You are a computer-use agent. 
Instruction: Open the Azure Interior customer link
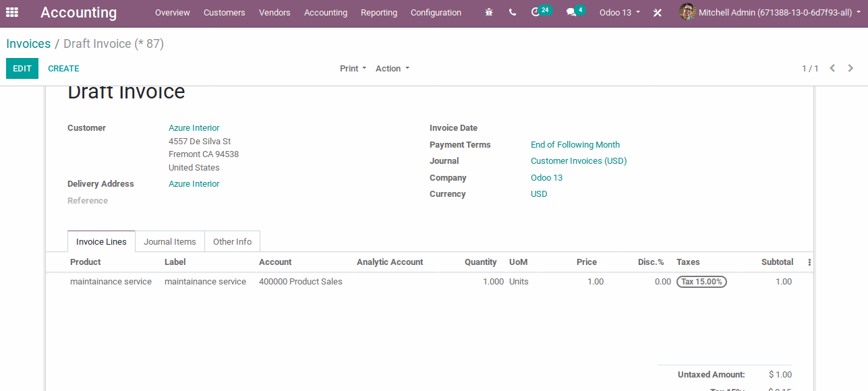(194, 127)
